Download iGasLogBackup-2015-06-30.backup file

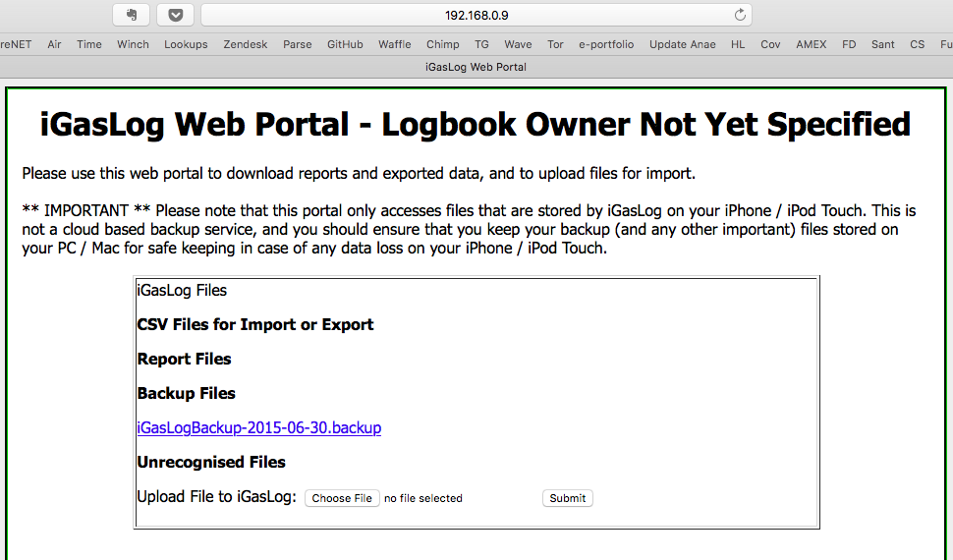[259, 427]
